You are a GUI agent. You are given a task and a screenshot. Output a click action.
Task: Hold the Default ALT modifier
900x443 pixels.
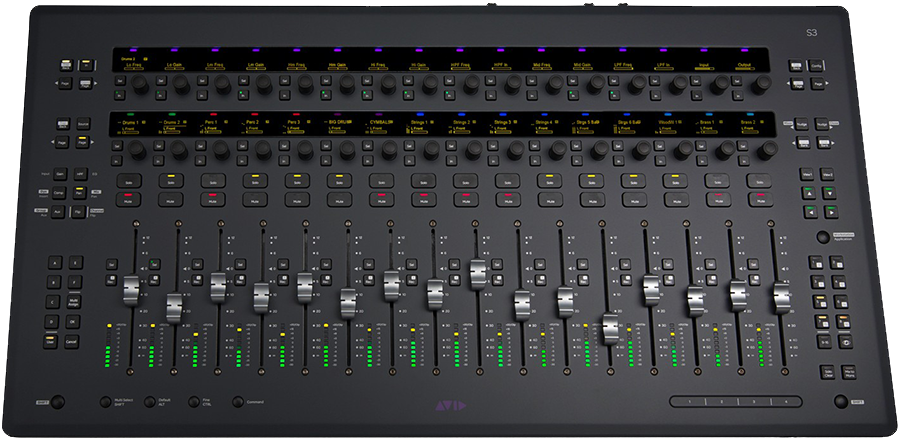[x=149, y=402]
